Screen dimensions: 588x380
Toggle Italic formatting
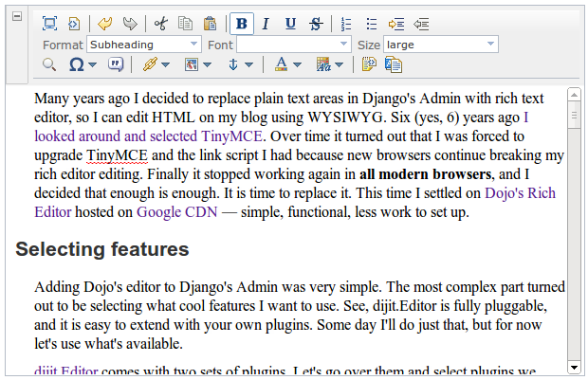pos(266,24)
